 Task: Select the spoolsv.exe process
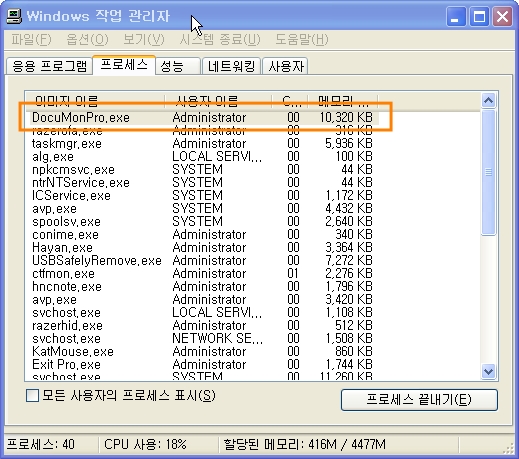[202, 221]
